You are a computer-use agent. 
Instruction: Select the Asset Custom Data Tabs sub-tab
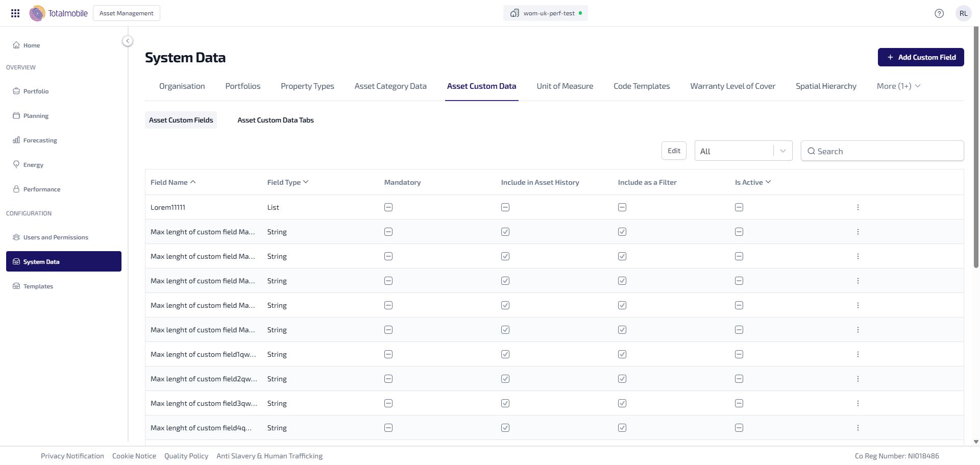[275, 120]
